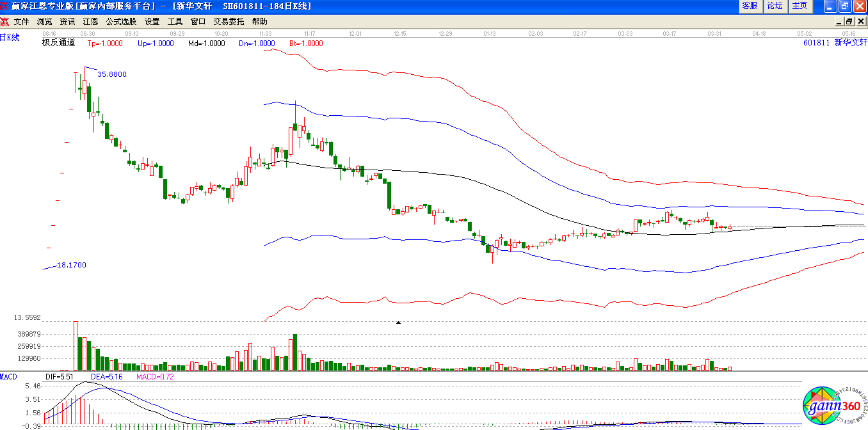The height and width of the screenshot is (430, 868).
Task: Open the 设置 menu
Action: (x=152, y=21)
